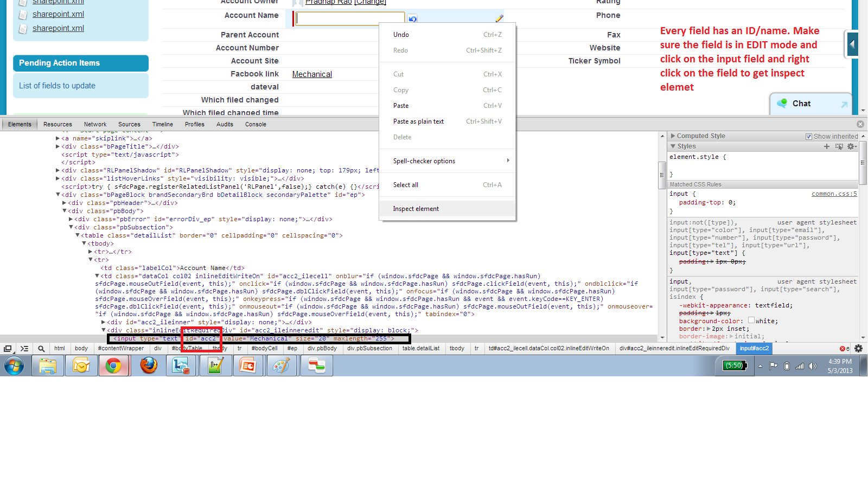The height and width of the screenshot is (488, 868).
Task: Collapse the Styles section
Action: pos(673,146)
